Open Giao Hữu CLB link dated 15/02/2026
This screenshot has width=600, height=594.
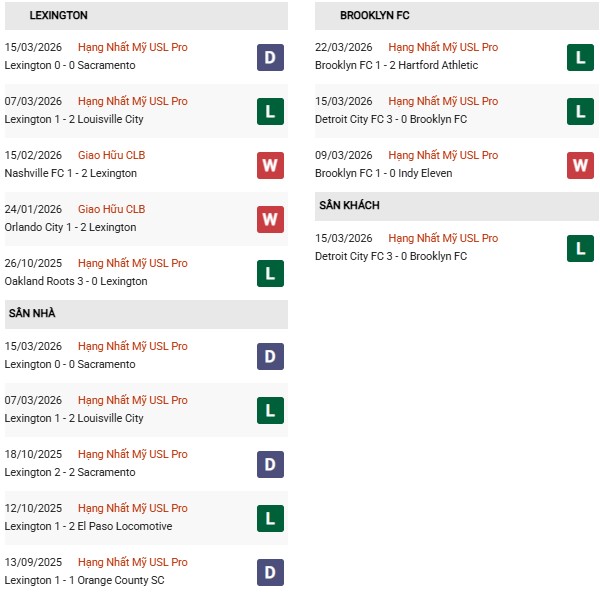(x=111, y=155)
